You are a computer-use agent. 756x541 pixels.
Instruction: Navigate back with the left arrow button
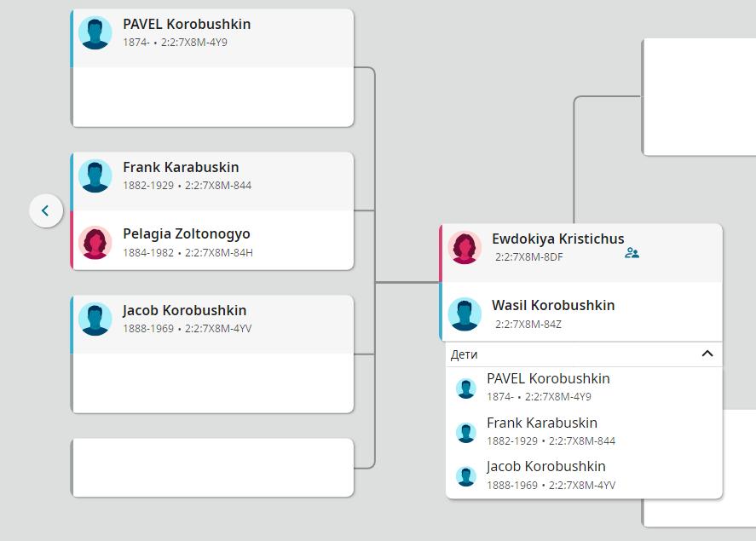(46, 210)
